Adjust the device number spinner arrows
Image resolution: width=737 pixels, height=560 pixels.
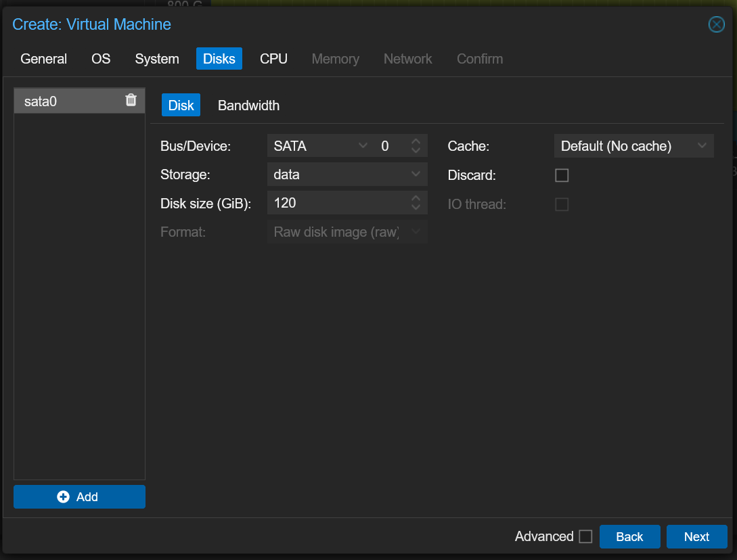coord(416,146)
